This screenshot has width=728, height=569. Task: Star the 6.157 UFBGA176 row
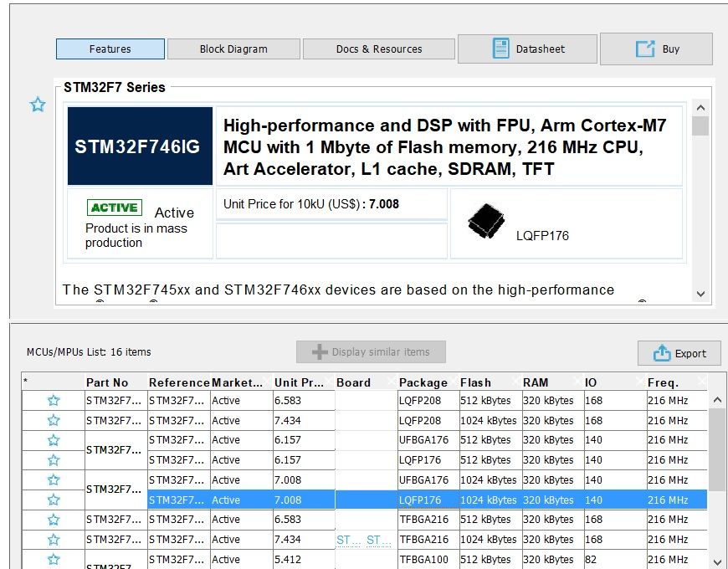click(x=54, y=439)
